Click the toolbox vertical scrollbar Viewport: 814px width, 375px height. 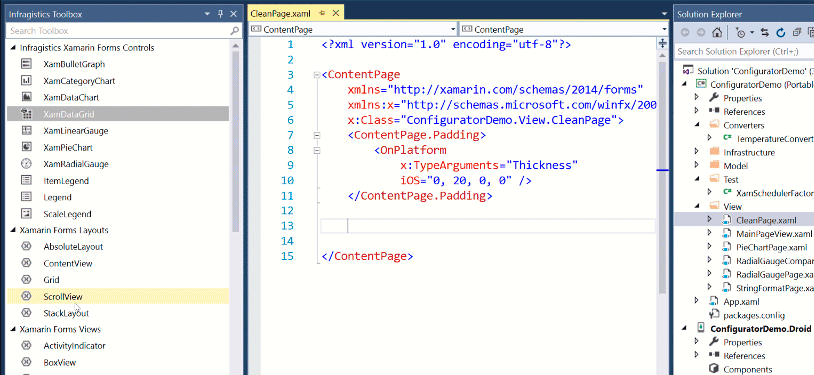(235, 140)
